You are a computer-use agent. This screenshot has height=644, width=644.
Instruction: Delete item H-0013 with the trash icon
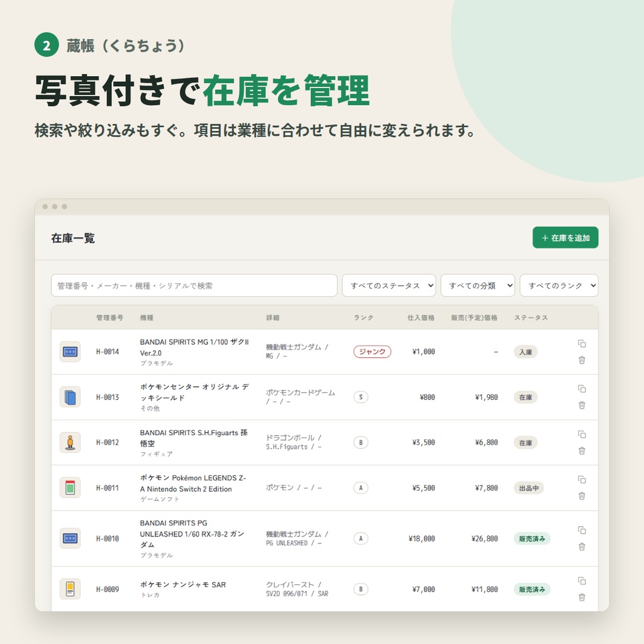coord(582,406)
